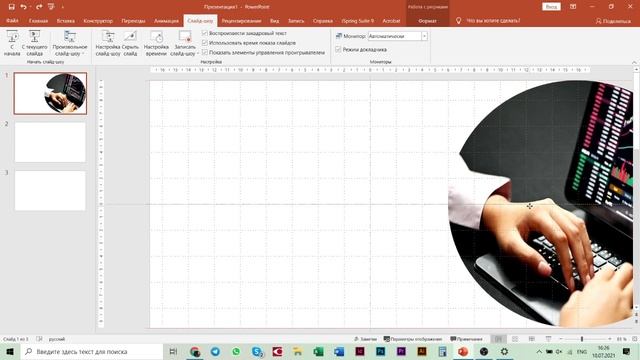Open the Windows Start menu
This screenshot has width=640, height=360.
click(10, 351)
